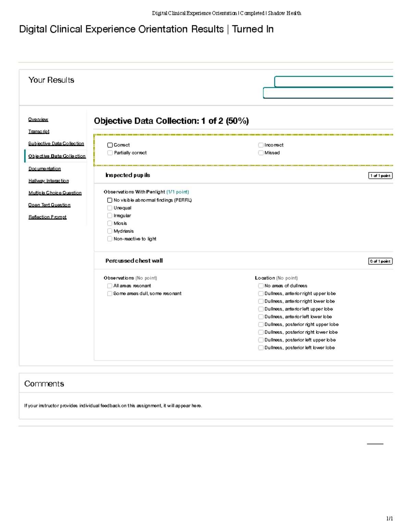Open Subjective Data Collection in sidebar

(x=56, y=144)
